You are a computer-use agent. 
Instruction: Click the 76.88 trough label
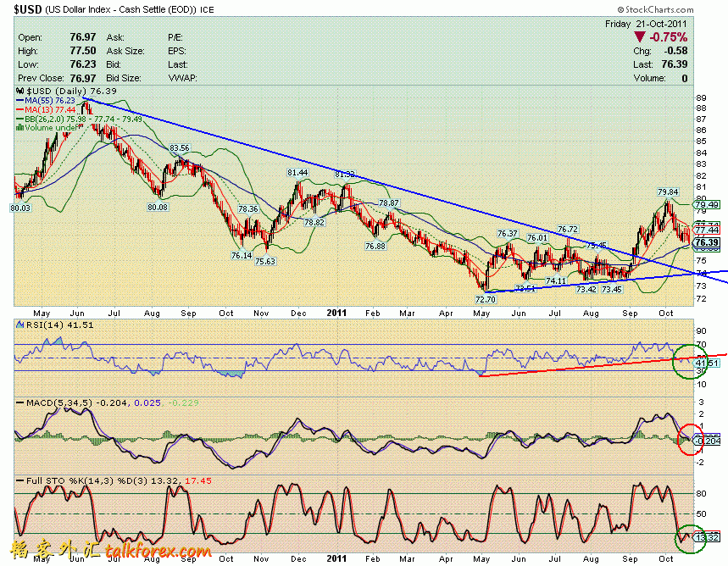point(375,246)
